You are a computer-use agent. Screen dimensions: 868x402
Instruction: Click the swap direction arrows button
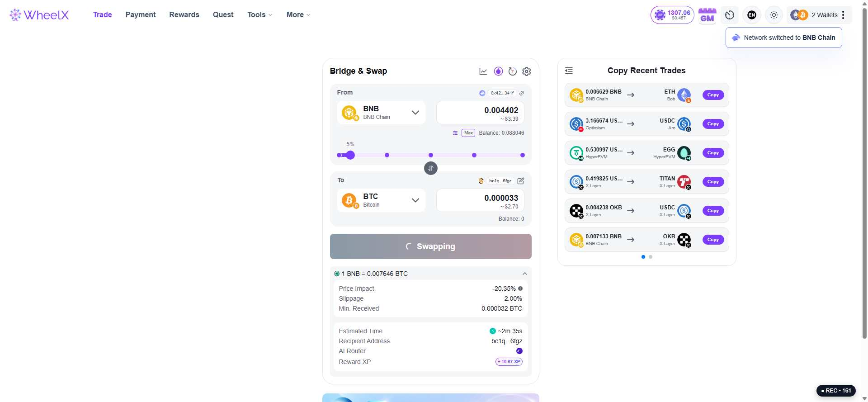pos(431,168)
